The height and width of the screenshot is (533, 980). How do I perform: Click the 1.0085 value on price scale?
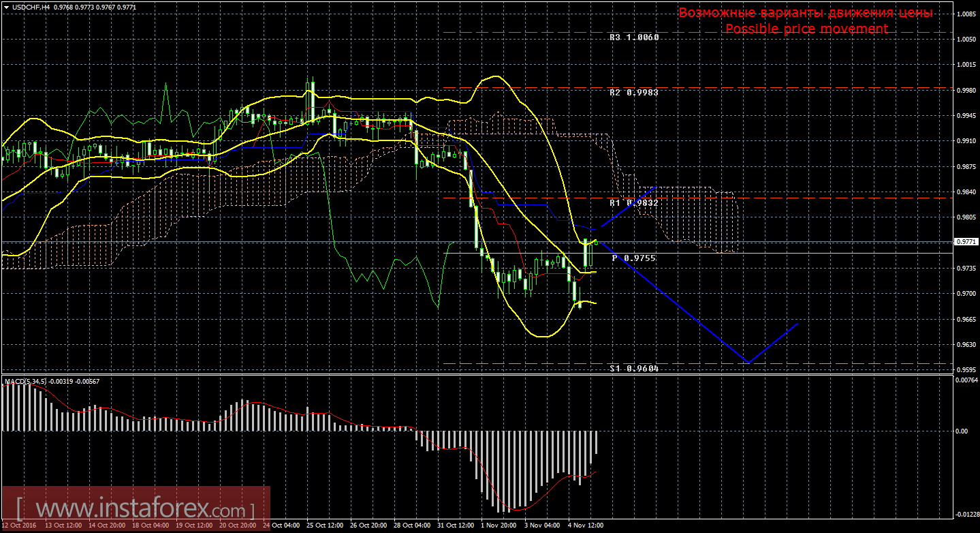point(966,14)
